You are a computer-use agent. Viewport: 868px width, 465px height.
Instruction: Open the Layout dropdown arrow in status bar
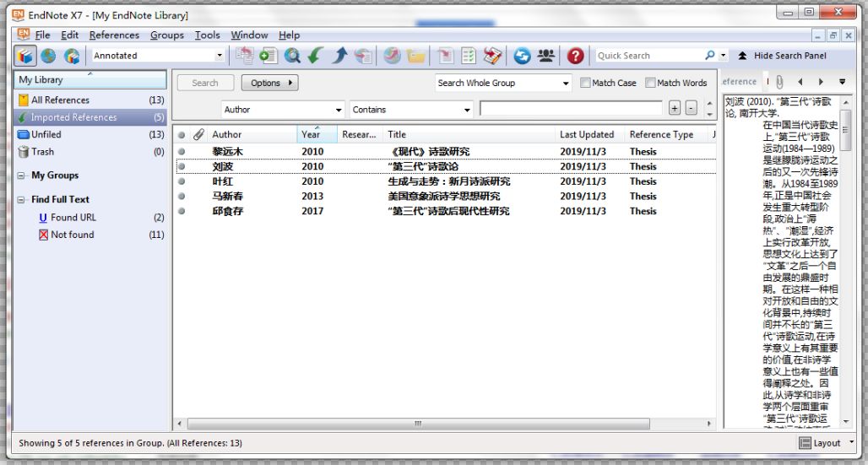851,442
